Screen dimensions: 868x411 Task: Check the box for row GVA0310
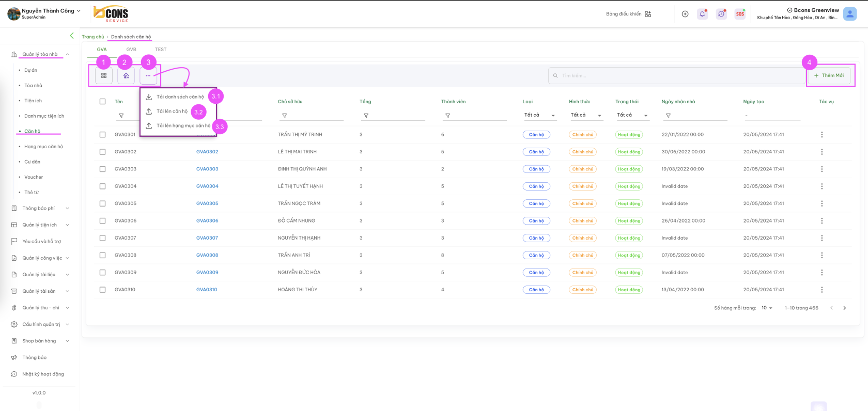[x=102, y=290]
